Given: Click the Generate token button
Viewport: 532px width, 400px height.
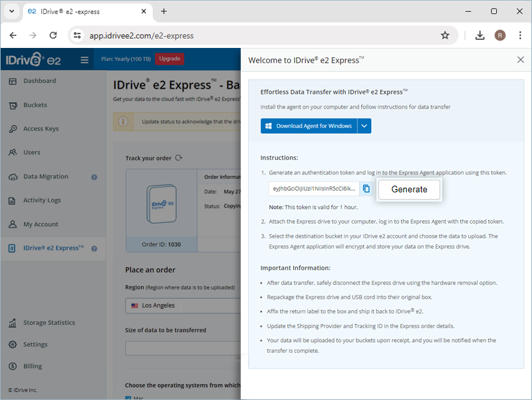Looking at the screenshot, I should click(x=409, y=190).
